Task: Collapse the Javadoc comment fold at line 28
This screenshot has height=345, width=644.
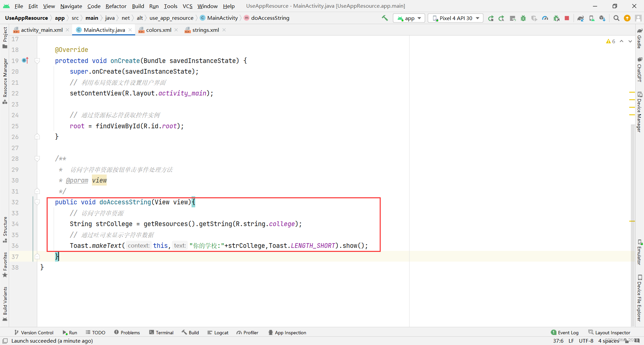Action: pyautogui.click(x=37, y=158)
